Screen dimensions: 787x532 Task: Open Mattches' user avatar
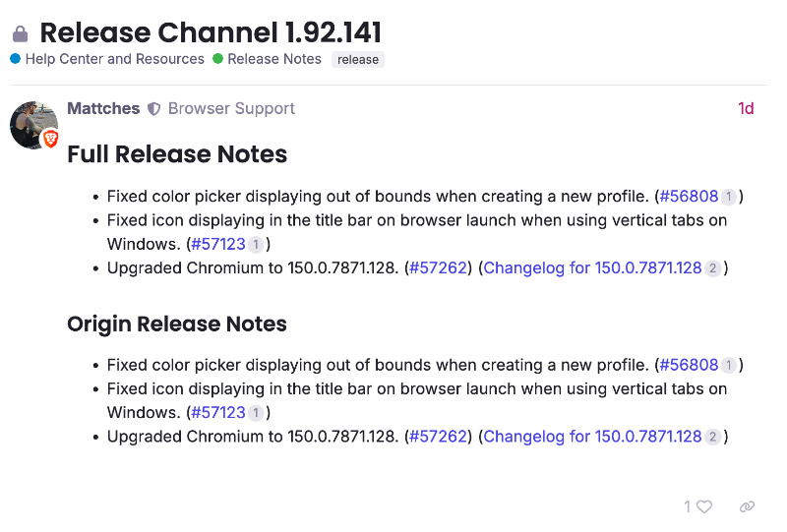(x=33, y=126)
